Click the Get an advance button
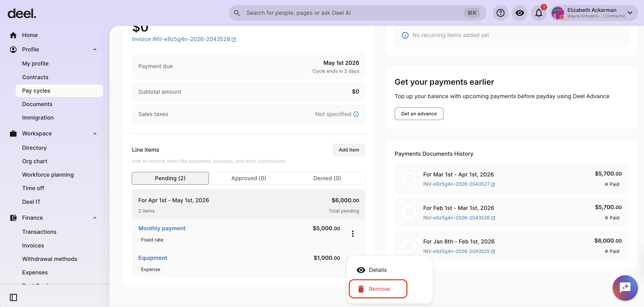Image resolution: width=644 pixels, height=307 pixels. coord(419,114)
